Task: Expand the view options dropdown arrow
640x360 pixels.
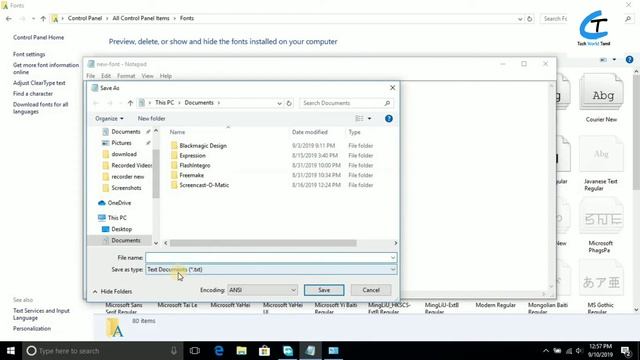Action: (369, 118)
